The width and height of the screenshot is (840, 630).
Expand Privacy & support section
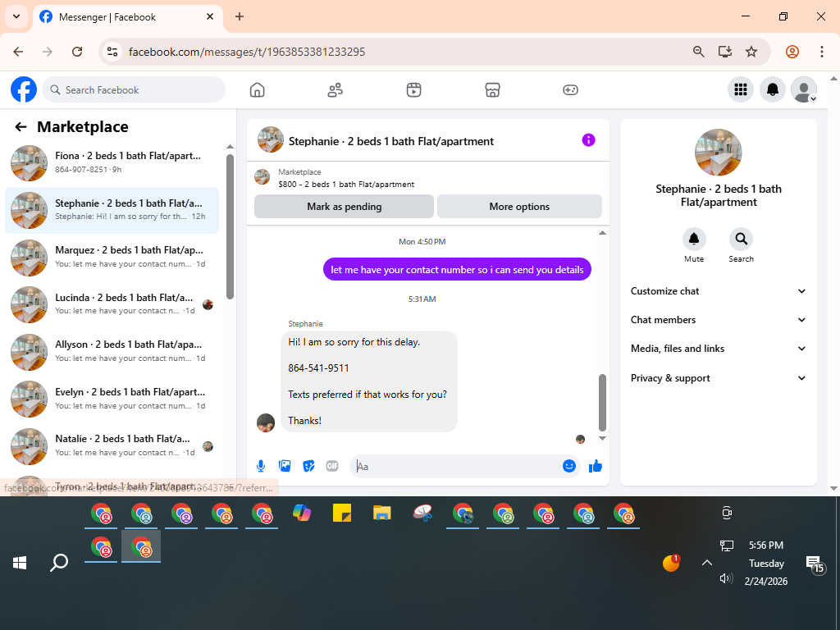pos(718,377)
